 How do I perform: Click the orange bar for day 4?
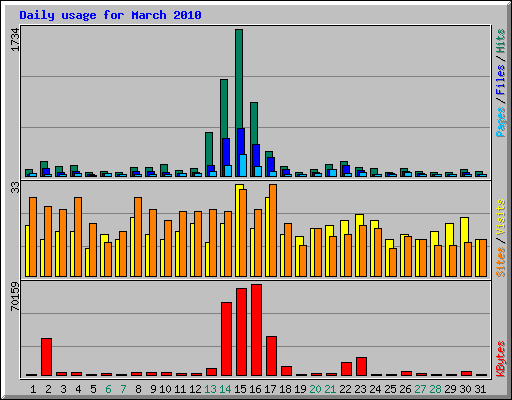point(78,237)
